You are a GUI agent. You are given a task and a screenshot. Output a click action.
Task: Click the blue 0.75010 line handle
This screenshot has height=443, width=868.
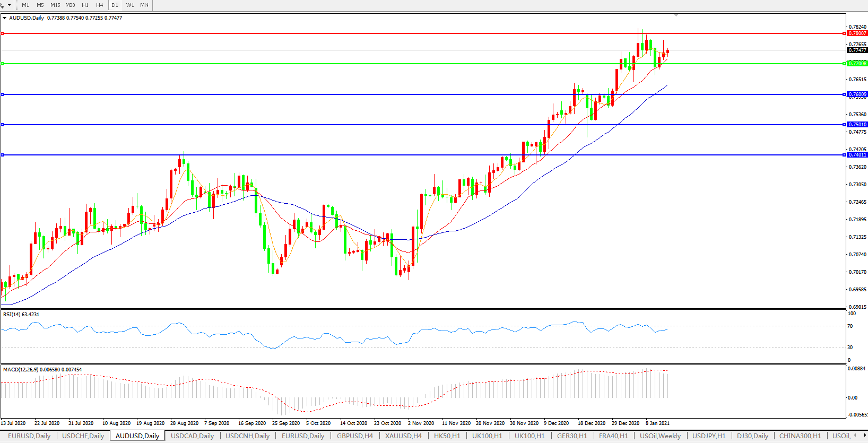point(3,125)
